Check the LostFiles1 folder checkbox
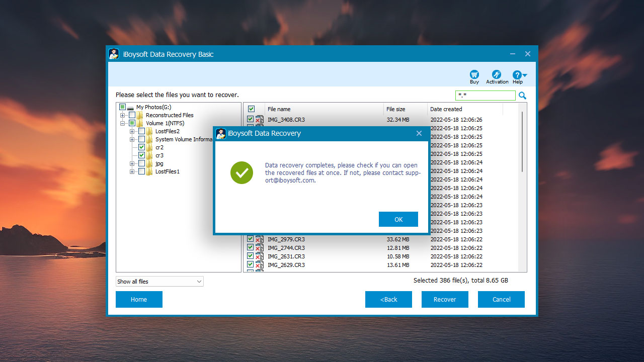 pyautogui.click(x=141, y=171)
